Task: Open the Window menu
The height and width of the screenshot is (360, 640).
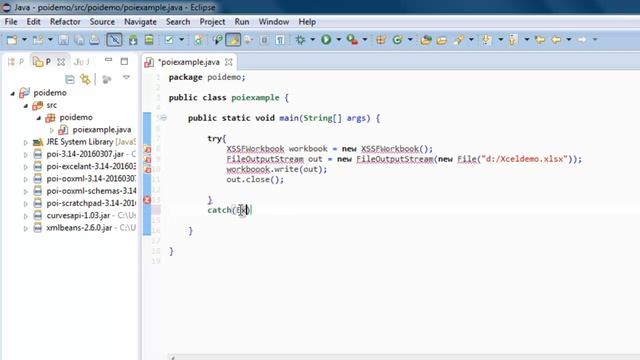Action: [x=274, y=22]
